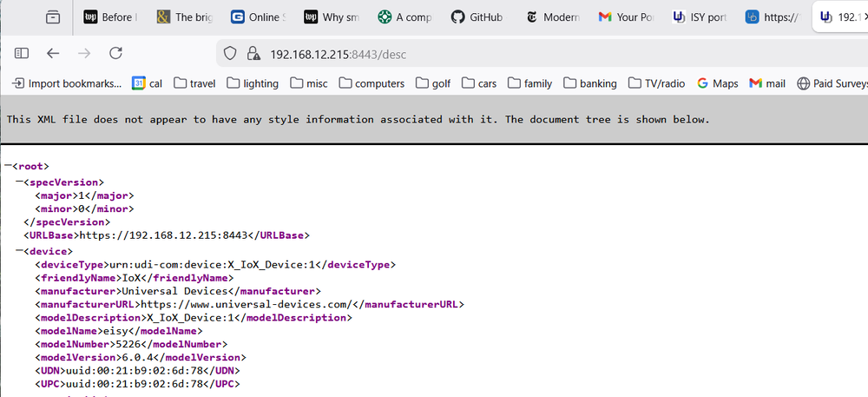Open the sidebar toggle icon
The width and height of the screenshot is (868, 397).
click(22, 53)
